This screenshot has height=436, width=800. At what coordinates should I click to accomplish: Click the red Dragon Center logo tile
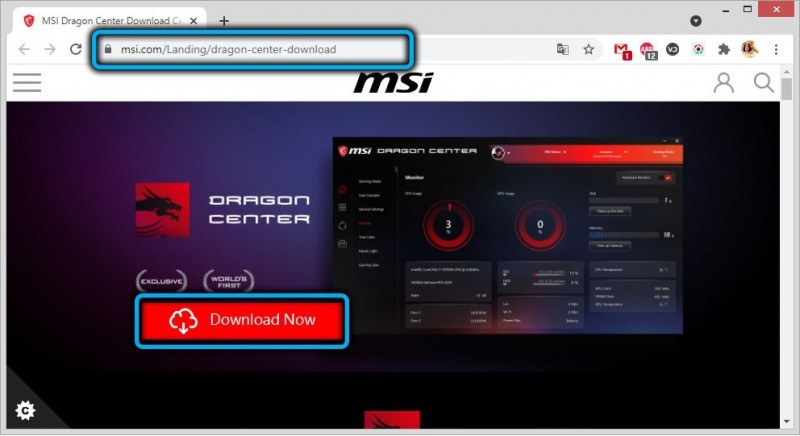[x=163, y=210]
